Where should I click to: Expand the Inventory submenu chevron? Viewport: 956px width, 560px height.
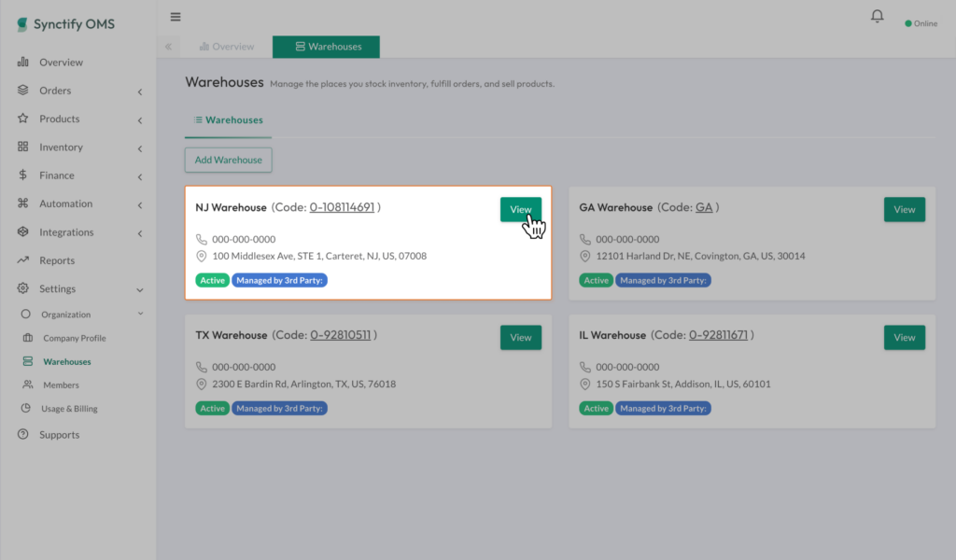140,148
